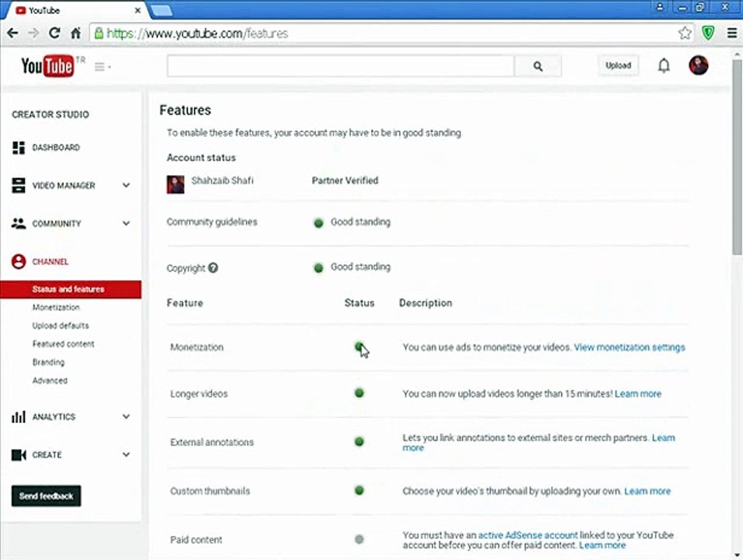Click the YouTube logo
The image size is (743, 560).
(47, 66)
